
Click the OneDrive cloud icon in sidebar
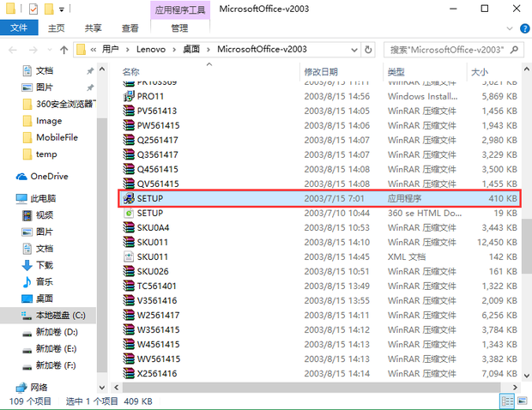pyautogui.click(x=21, y=177)
